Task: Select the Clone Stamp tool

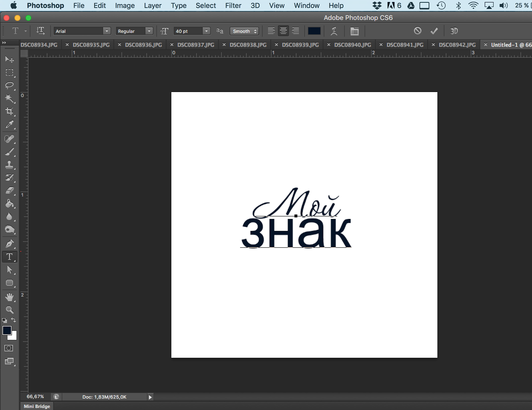Action: point(9,164)
